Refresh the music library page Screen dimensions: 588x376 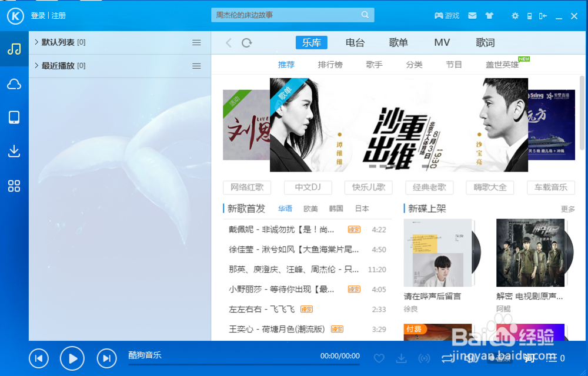[247, 43]
